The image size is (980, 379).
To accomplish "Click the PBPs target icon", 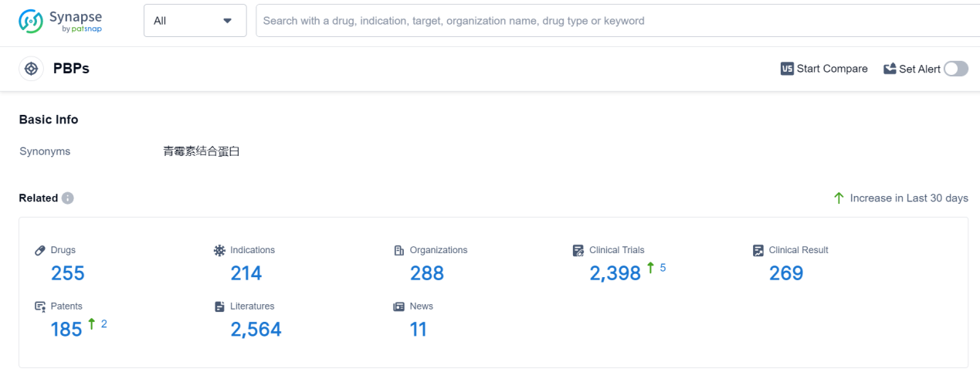I will pyautogui.click(x=31, y=69).
